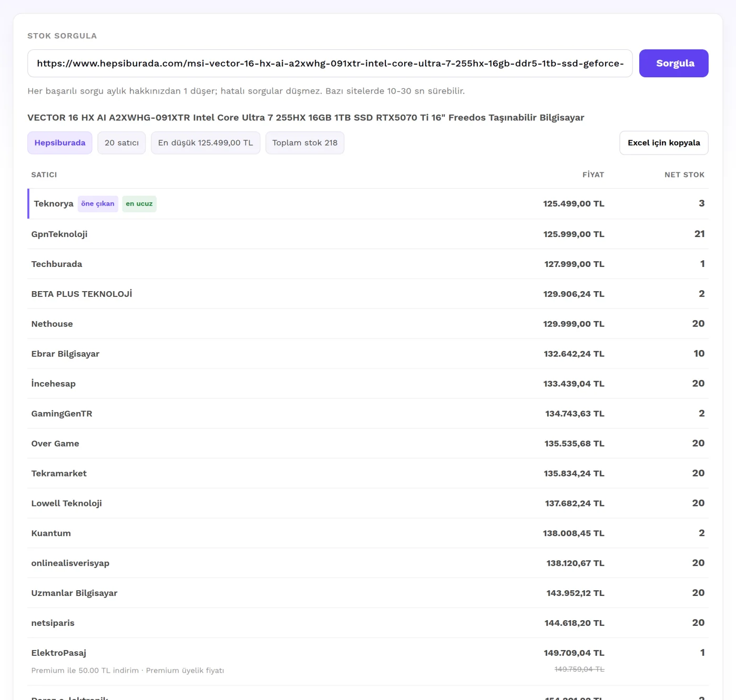Select the Lowell Teknoloji seller
736x700 pixels.
point(66,503)
